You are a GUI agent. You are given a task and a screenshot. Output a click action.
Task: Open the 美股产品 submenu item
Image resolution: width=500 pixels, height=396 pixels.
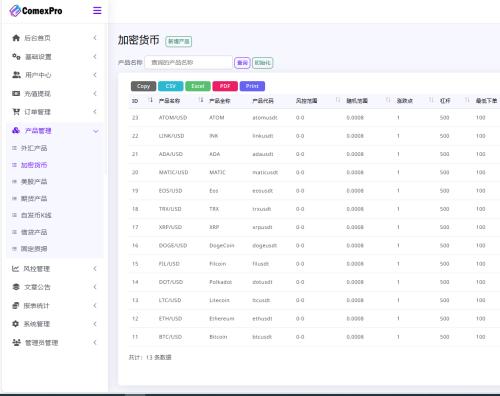point(34,182)
